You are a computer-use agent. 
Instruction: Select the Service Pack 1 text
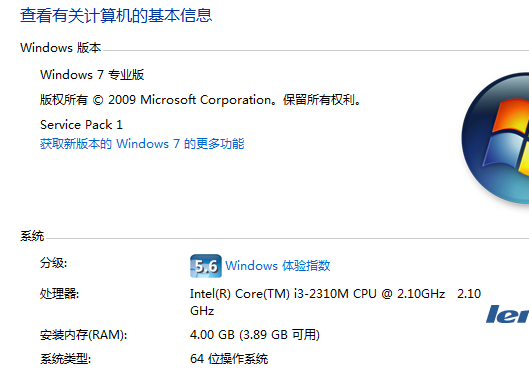(x=81, y=125)
